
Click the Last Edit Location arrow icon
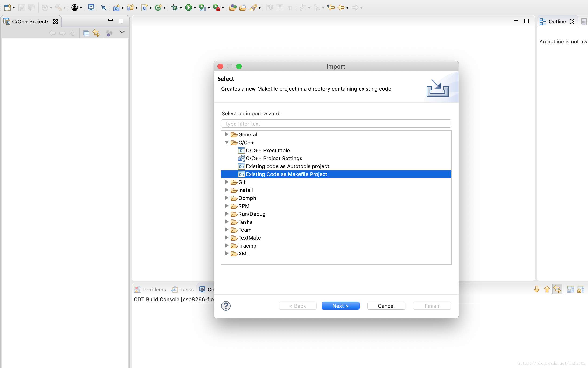point(331,7)
